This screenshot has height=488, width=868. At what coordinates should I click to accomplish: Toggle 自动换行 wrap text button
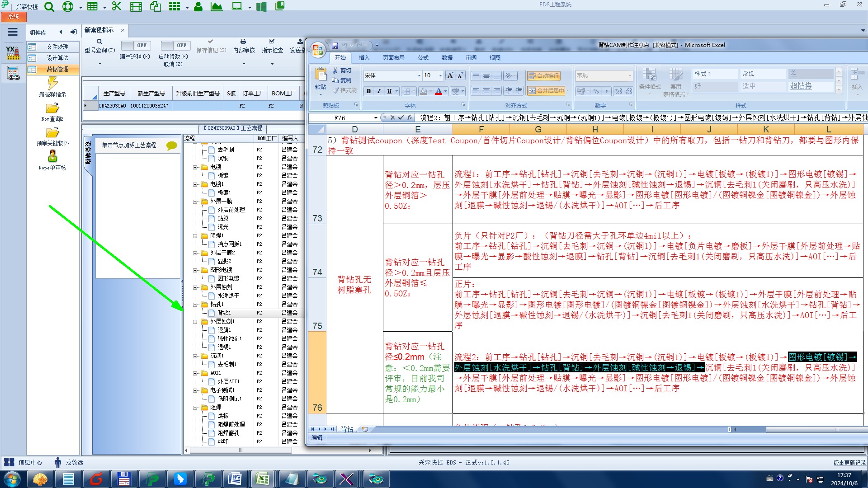[x=543, y=75]
